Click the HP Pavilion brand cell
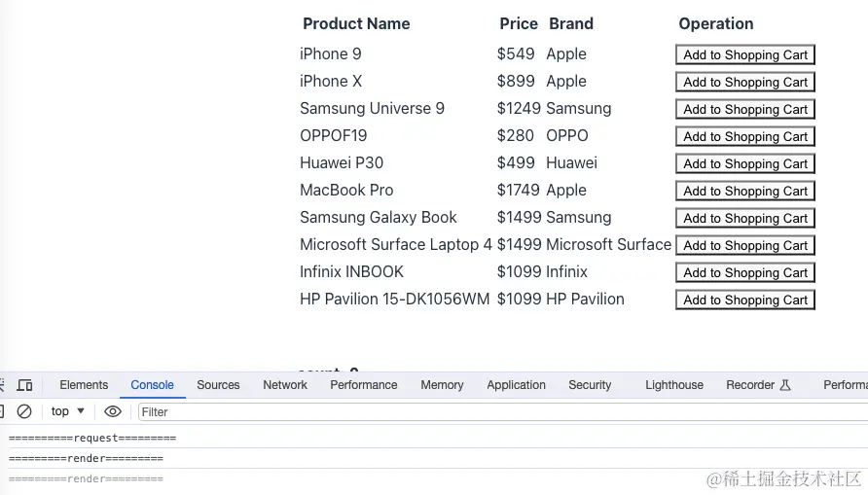The width and height of the screenshot is (868, 495). point(585,299)
